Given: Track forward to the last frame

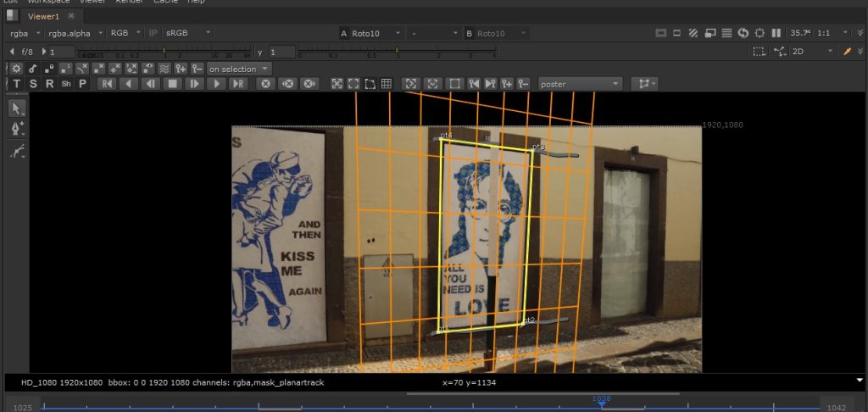Looking at the screenshot, I should [x=238, y=84].
